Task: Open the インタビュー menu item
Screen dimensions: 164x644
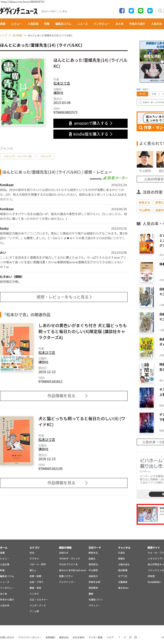Action: click(101, 24)
